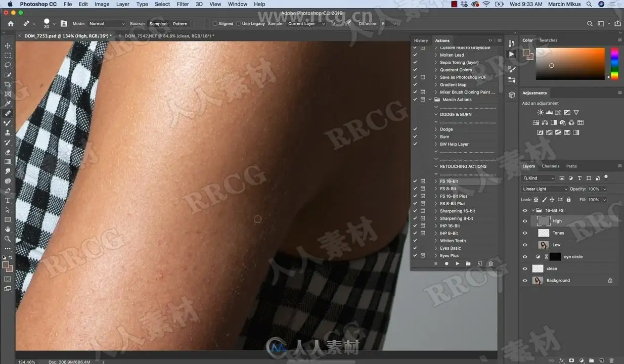Toggle checkmark for Dodge action
The height and width of the screenshot is (364, 624).
[415, 129]
